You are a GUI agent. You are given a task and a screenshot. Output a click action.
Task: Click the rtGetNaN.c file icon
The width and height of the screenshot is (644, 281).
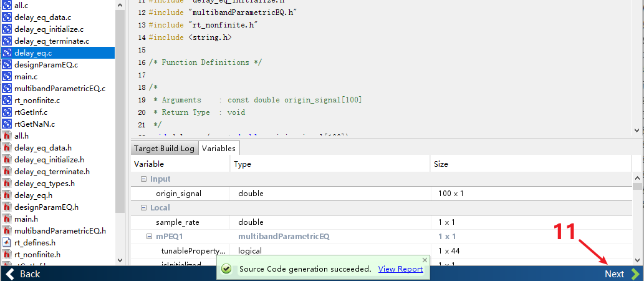[x=7, y=124]
